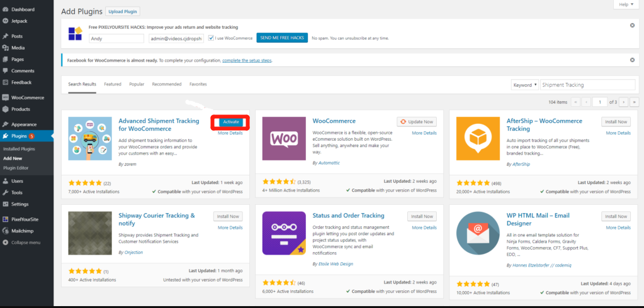This screenshot has width=644, height=308.
Task: Click the Products box icon
Action: pyautogui.click(x=5, y=109)
